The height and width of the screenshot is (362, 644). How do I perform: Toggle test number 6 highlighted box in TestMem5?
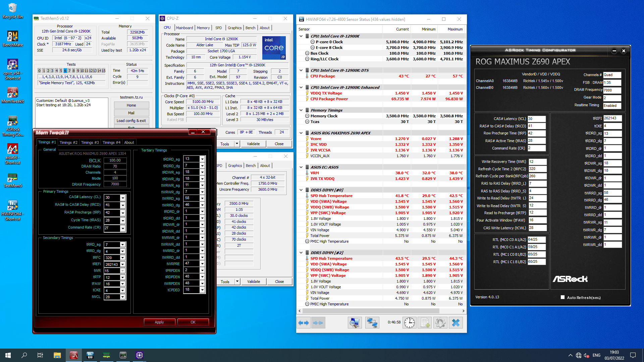point(65,71)
